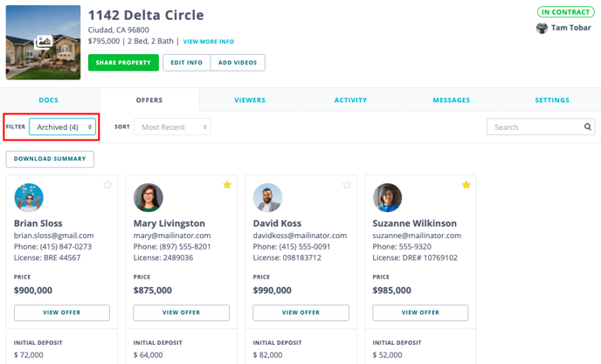Image resolution: width=601 pixels, height=364 pixels.
Task: Focus the offers Search field
Action: point(535,127)
